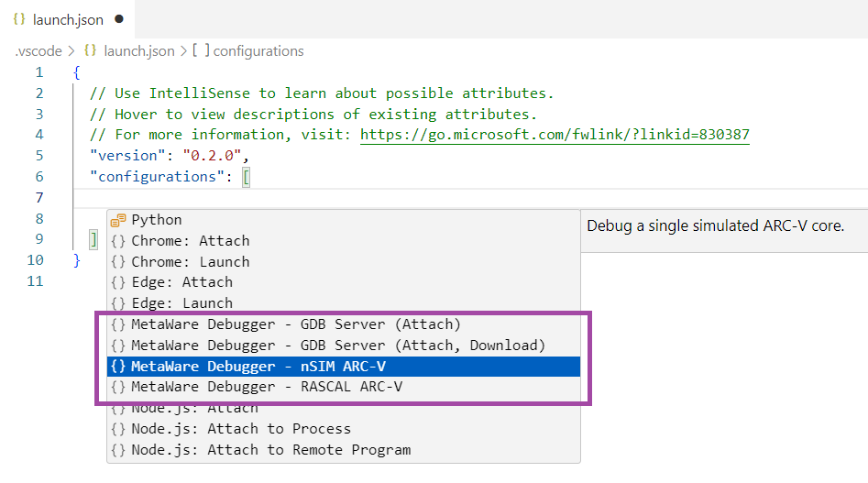Click the opening bracket after configurations

coord(247,178)
